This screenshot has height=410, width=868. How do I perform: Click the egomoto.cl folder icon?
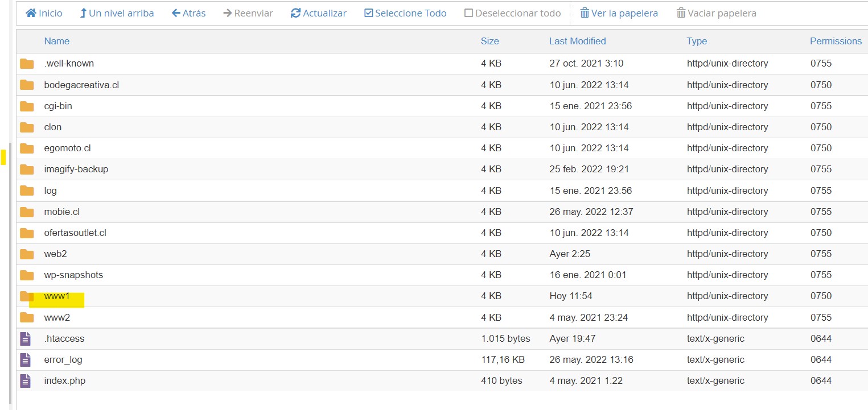tap(27, 148)
